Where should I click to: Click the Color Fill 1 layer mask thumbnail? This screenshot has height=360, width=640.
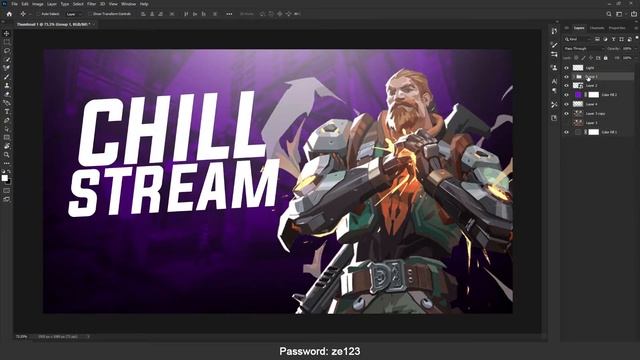pyautogui.click(x=593, y=132)
